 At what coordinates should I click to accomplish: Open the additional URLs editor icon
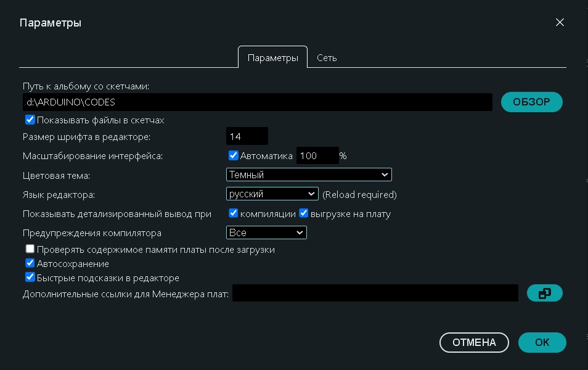pos(544,293)
